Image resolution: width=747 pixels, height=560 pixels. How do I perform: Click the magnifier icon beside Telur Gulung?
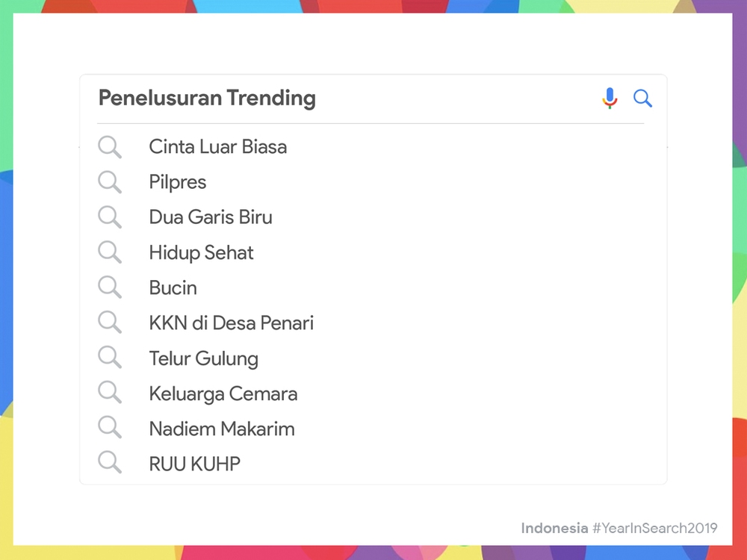tap(110, 357)
